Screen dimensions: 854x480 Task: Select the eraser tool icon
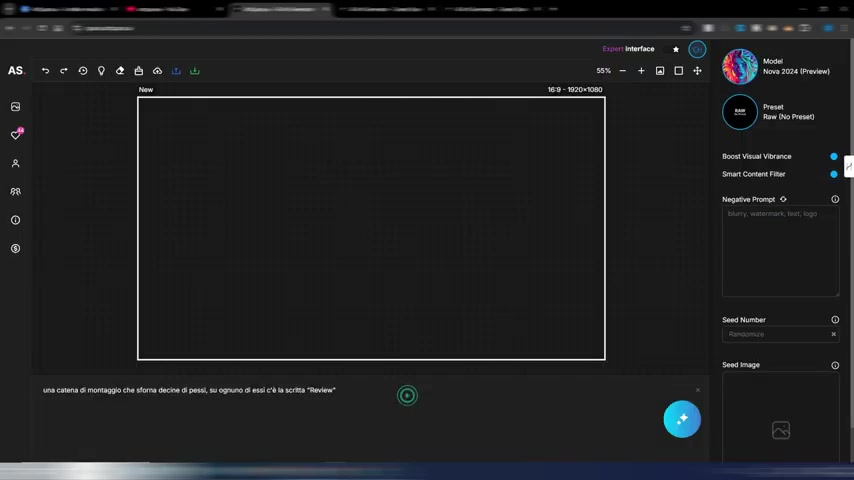pyautogui.click(x=120, y=71)
